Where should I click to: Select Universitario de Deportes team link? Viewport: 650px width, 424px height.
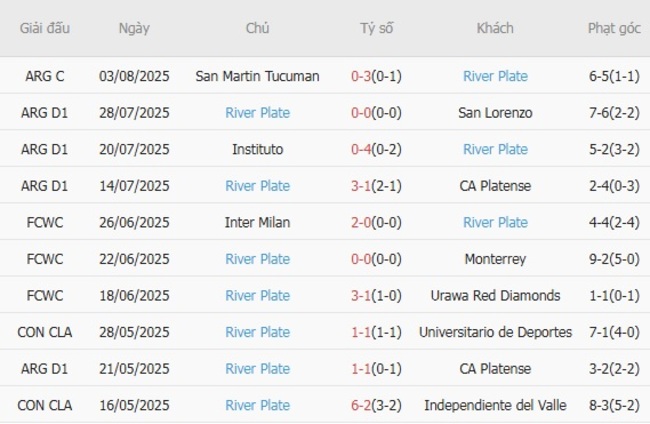(495, 332)
